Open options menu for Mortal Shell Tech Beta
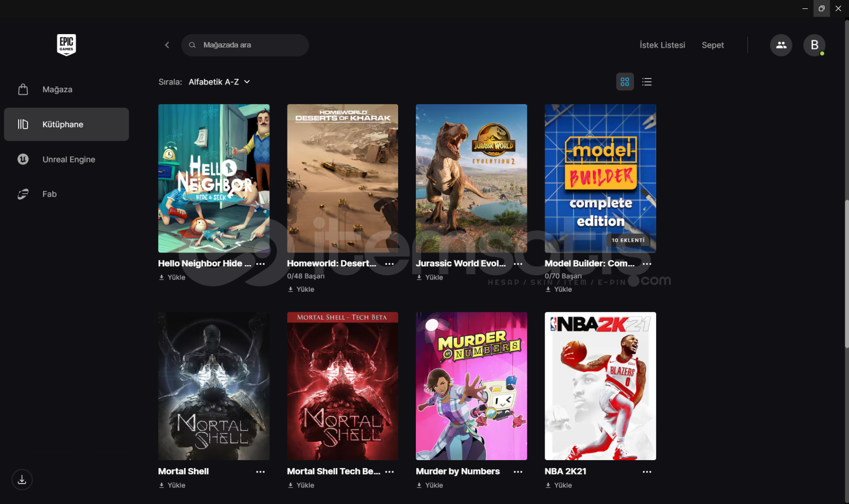 [389, 472]
